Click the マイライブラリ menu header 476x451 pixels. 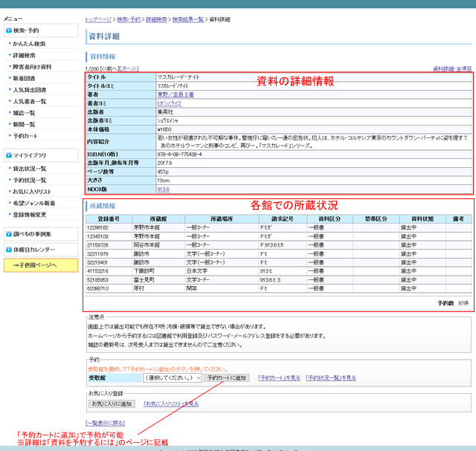click(41, 155)
